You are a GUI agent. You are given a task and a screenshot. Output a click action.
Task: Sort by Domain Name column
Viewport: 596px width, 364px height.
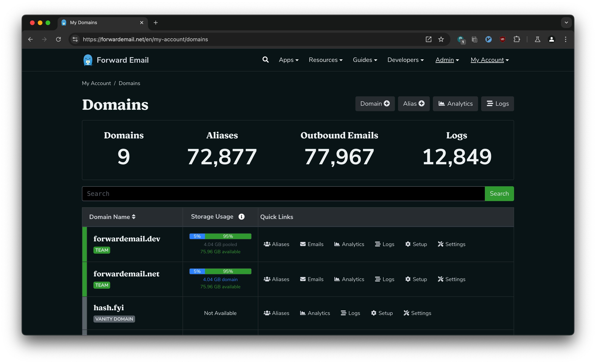point(112,217)
